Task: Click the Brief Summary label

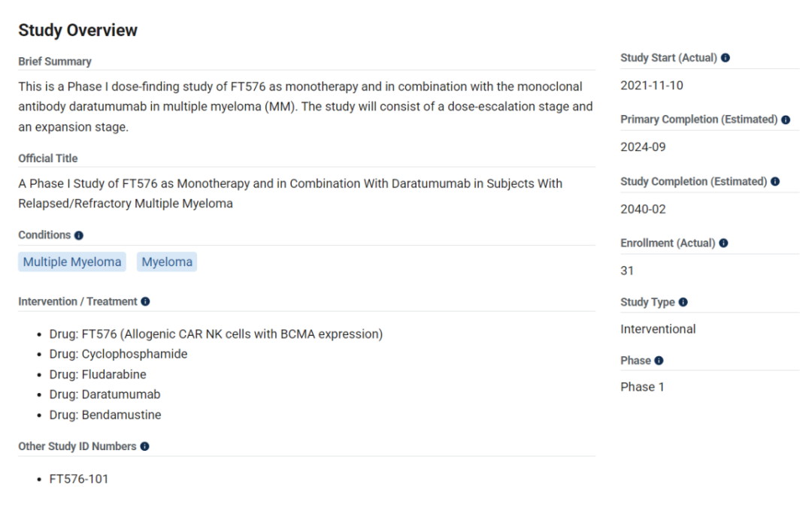Action: 55,62
